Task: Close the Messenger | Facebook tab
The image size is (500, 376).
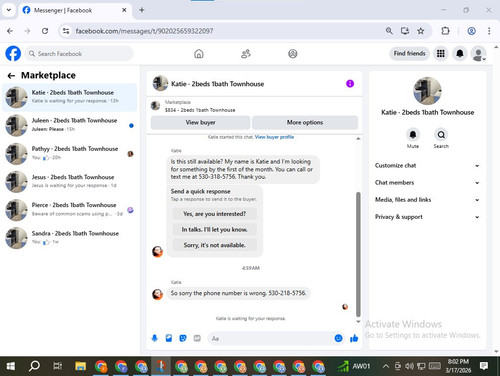Action: pyautogui.click(x=124, y=10)
